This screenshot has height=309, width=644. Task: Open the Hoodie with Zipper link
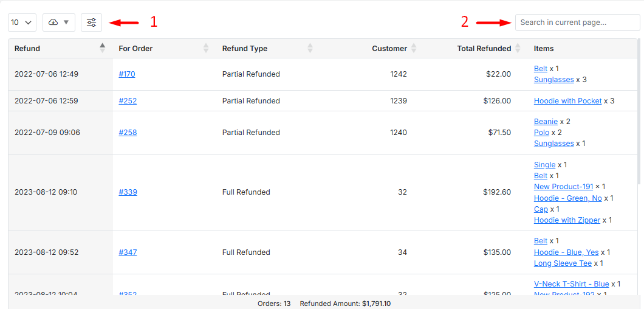click(x=567, y=220)
